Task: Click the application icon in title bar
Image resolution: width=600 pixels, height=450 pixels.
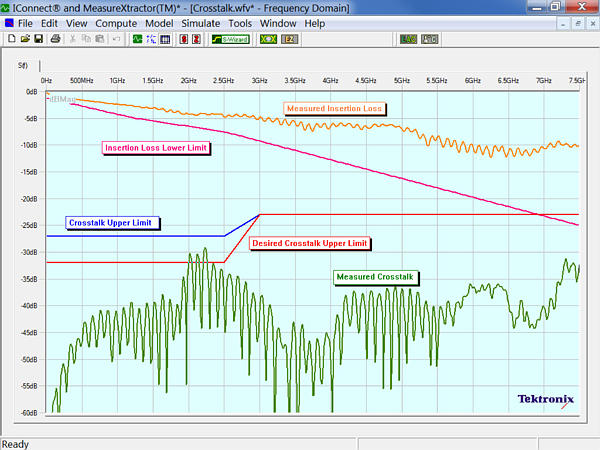Action: (x=5, y=7)
